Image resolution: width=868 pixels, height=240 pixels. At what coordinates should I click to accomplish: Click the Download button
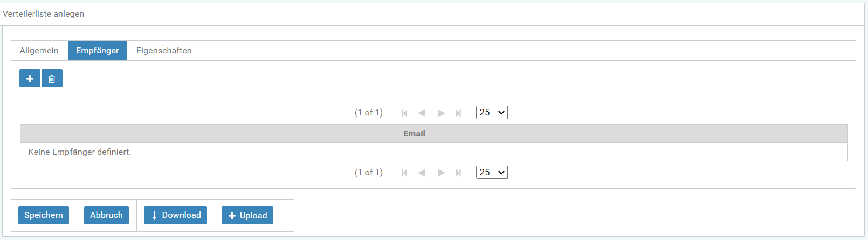pyautogui.click(x=175, y=215)
